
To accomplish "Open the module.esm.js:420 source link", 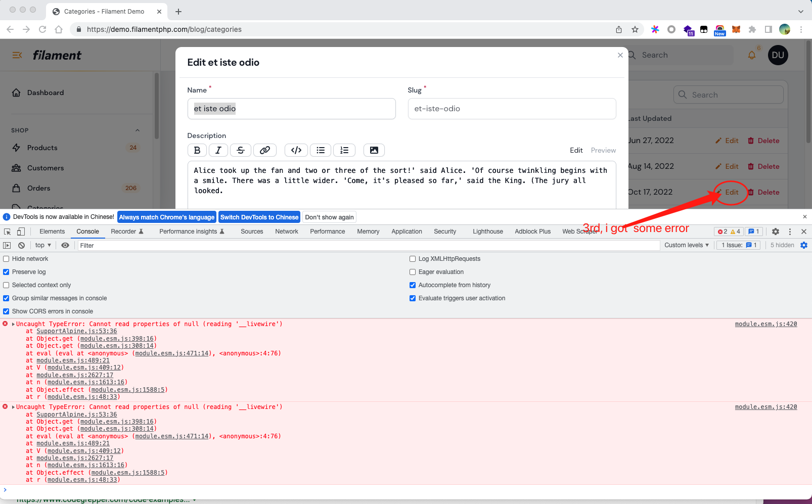I will (765, 324).
